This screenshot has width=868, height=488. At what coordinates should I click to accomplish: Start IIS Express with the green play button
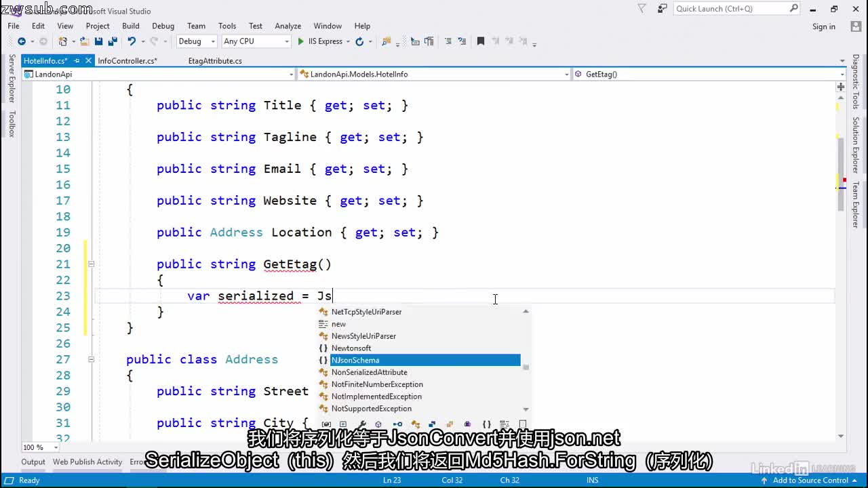click(x=300, y=41)
